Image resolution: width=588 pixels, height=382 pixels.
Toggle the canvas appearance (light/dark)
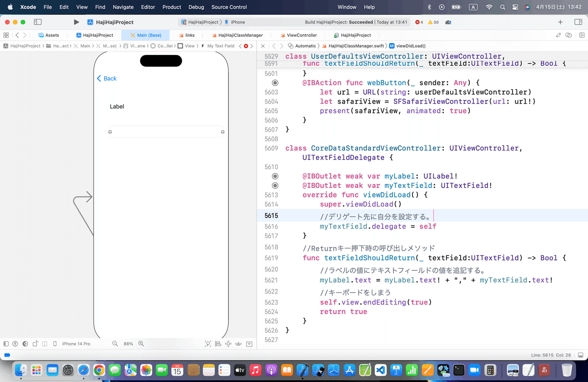coord(25,344)
